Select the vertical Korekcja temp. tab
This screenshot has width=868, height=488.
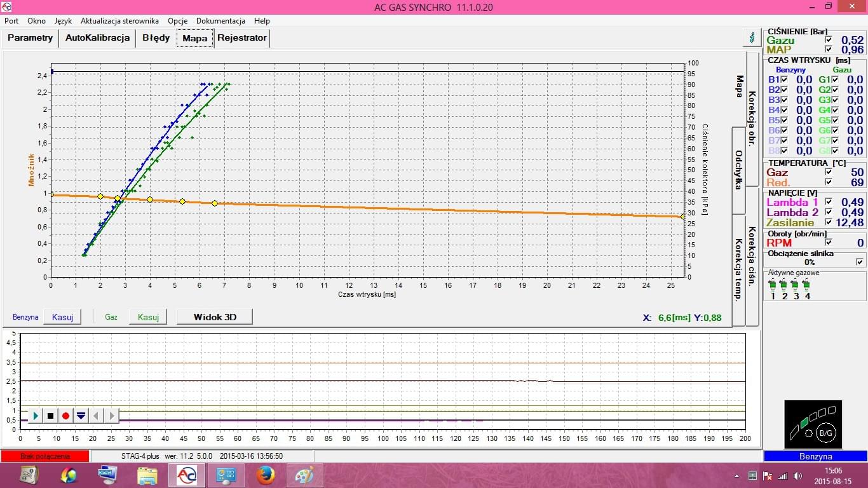pyautogui.click(x=738, y=270)
